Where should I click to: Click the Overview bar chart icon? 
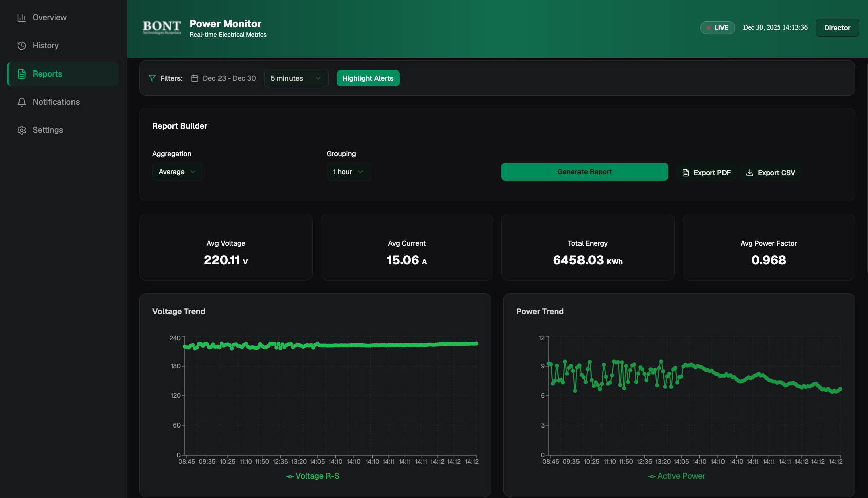[21, 18]
